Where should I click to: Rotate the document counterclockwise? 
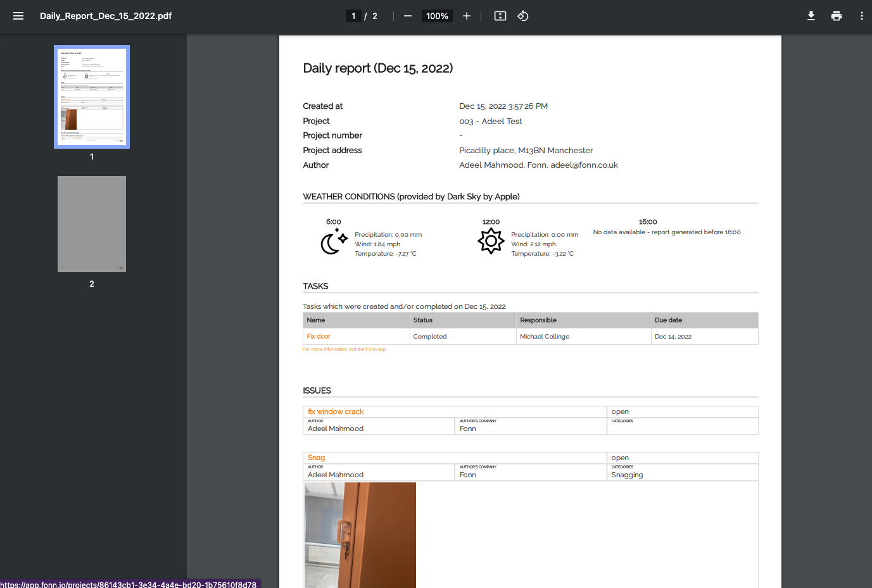(523, 16)
